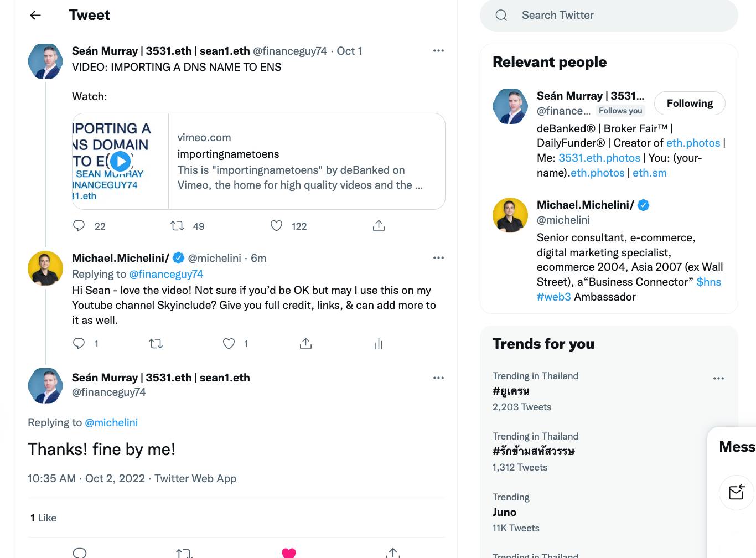Unlike the 'Thanks! fine by me!' tweet

[x=289, y=552]
